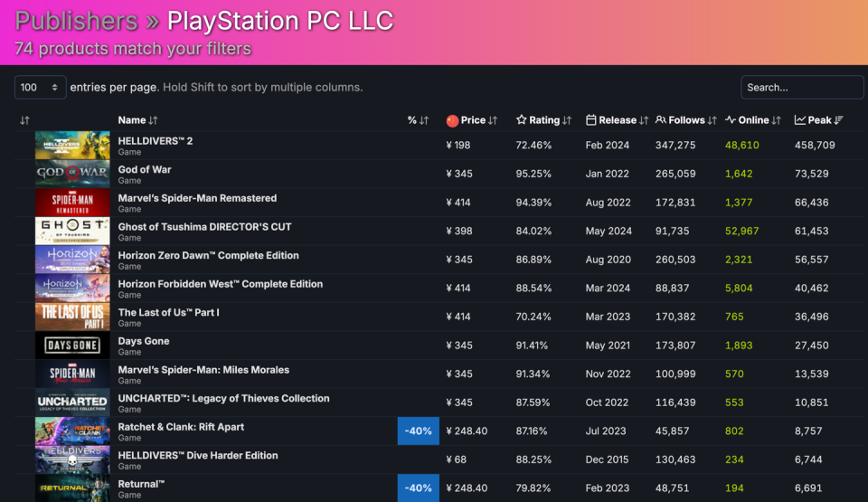Click Ratchet & Clank -40% discount badge

click(x=418, y=431)
